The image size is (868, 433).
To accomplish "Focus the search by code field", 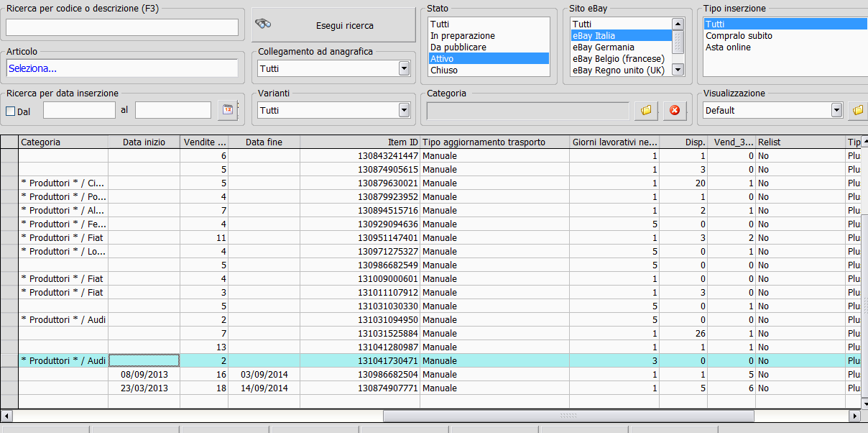I will pos(122,27).
